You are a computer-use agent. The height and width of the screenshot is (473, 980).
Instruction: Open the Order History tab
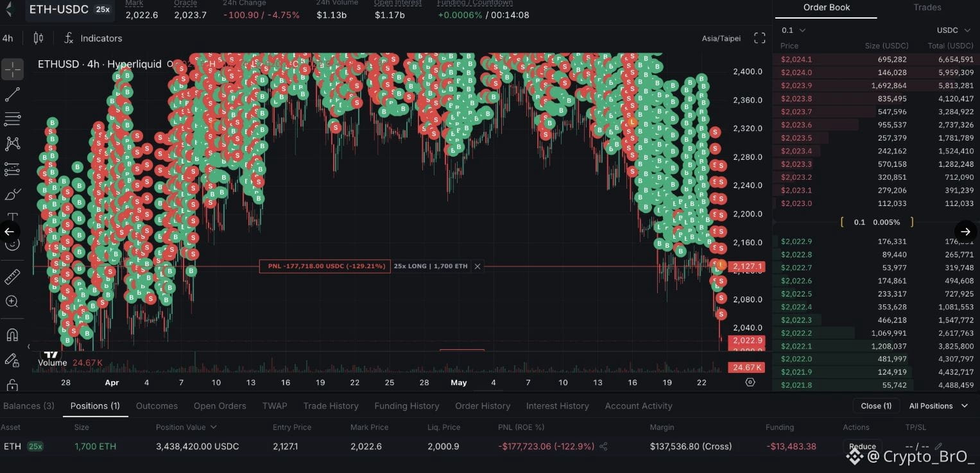coord(483,406)
